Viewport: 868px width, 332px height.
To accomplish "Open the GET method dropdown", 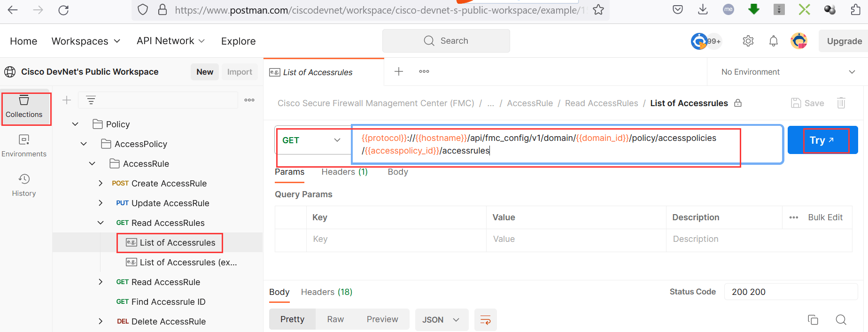I will [313, 140].
